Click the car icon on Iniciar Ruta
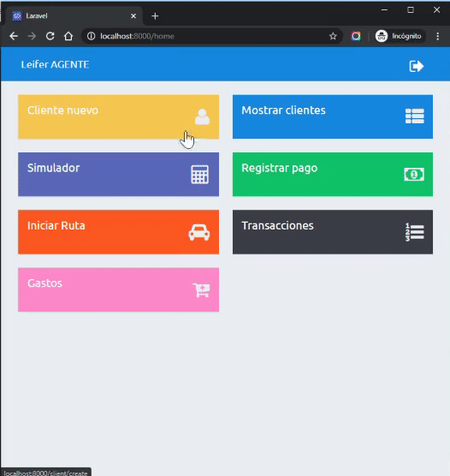Image resolution: width=450 pixels, height=476 pixels. point(199,233)
